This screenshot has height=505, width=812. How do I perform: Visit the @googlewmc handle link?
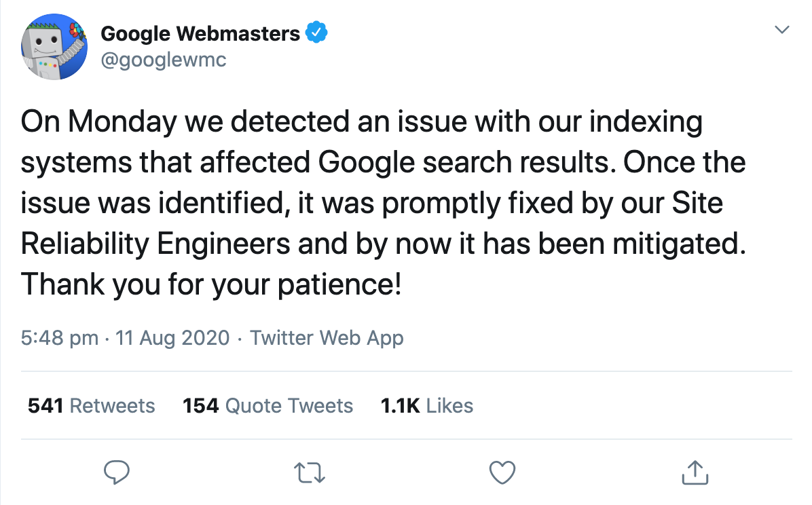tap(164, 60)
